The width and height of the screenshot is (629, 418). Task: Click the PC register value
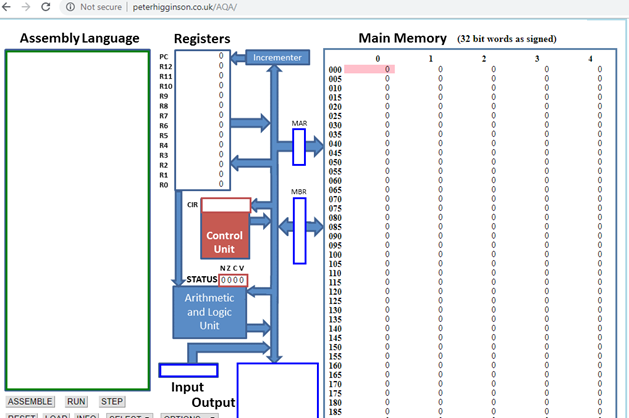(x=219, y=57)
